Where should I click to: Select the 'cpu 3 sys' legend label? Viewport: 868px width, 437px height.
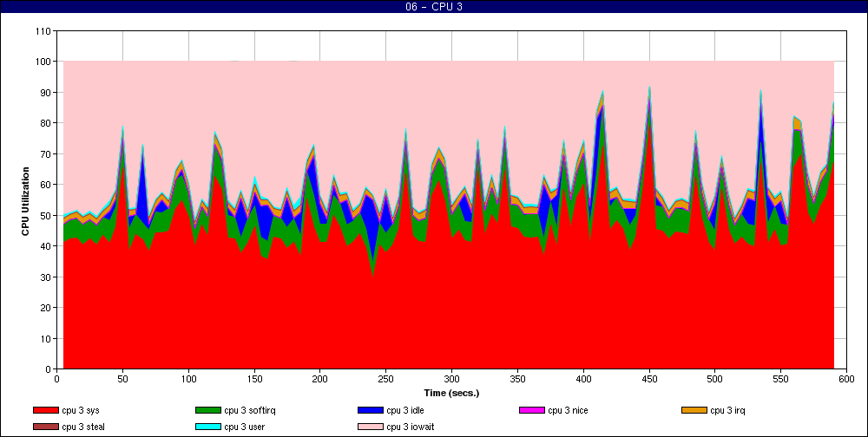pos(80,411)
